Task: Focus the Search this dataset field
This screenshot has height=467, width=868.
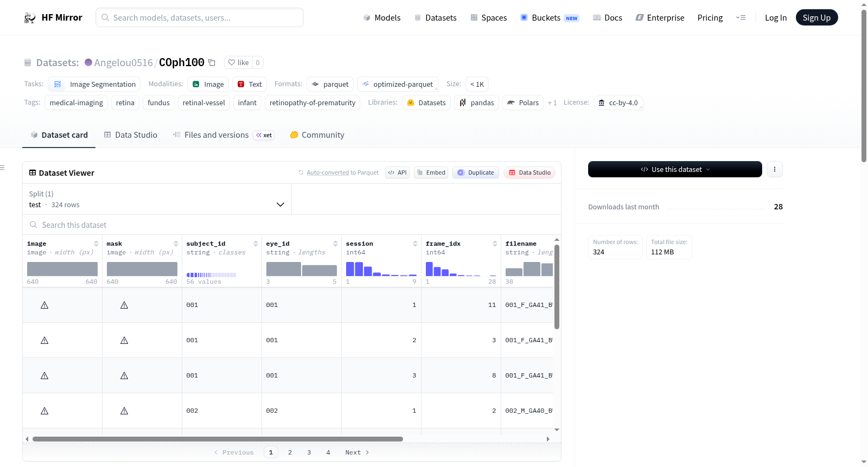Action: tap(292, 225)
